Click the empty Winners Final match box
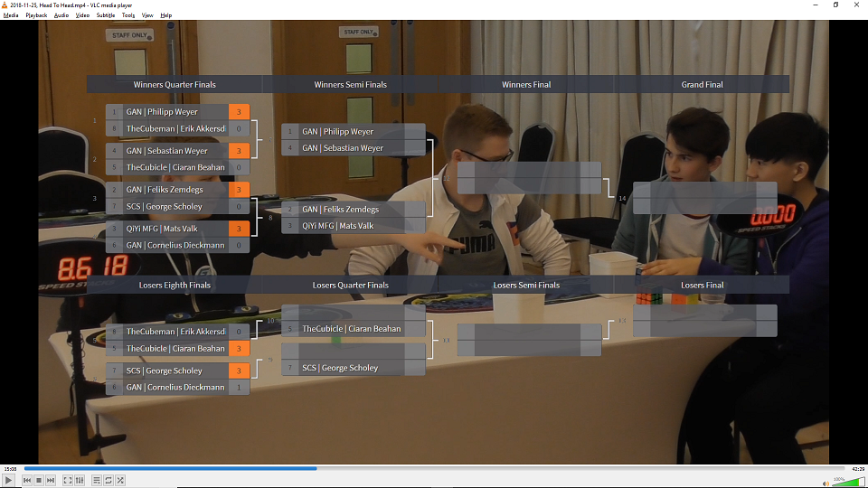Screen dimensions: 868x488 click(x=529, y=178)
